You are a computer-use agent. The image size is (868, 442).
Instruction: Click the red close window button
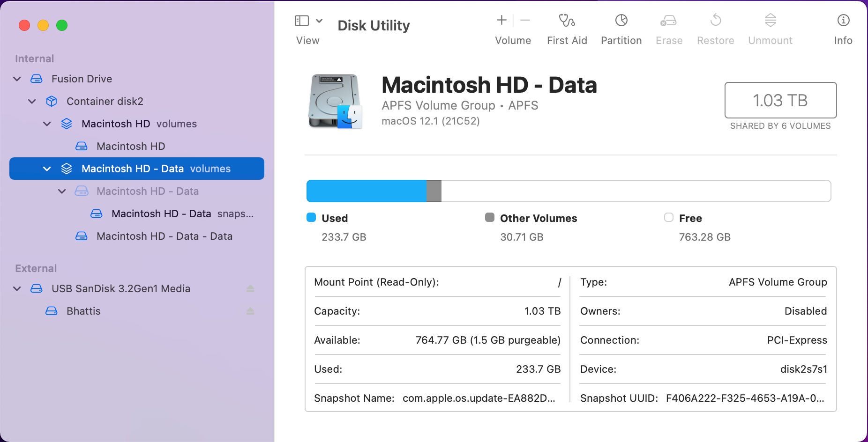pyautogui.click(x=24, y=25)
